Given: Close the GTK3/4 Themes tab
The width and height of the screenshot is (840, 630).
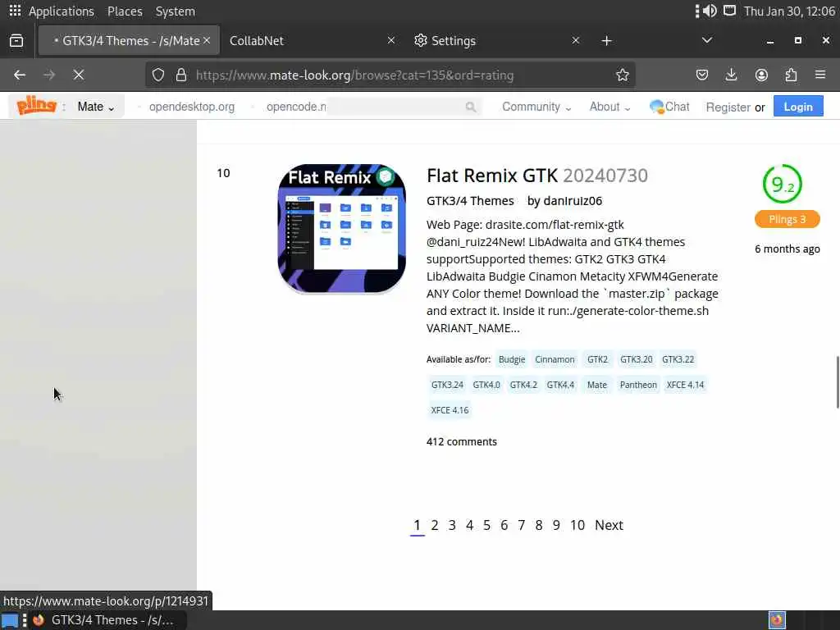Looking at the screenshot, I should point(207,41).
